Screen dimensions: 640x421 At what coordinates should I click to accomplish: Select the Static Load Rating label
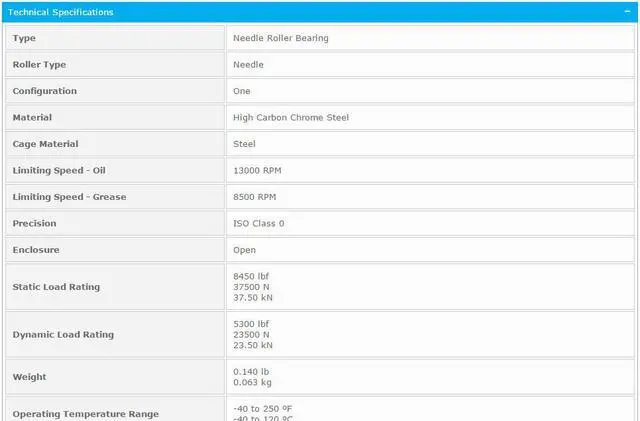(x=56, y=287)
